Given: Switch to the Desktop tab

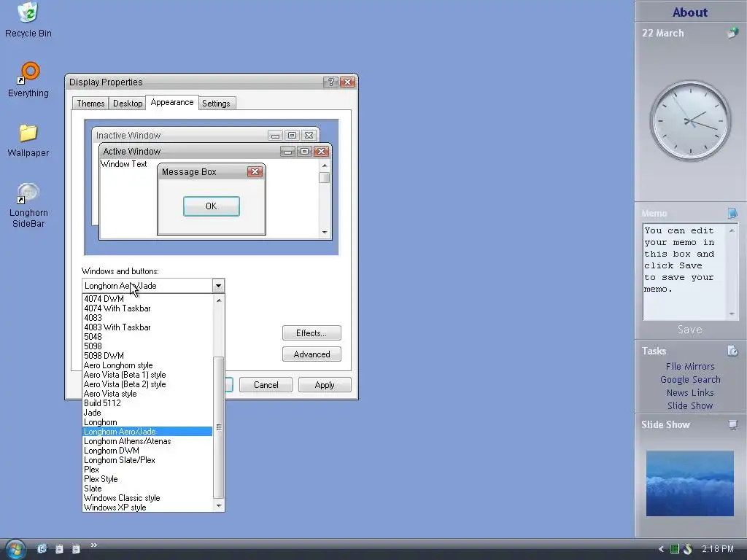Looking at the screenshot, I should 128,104.
